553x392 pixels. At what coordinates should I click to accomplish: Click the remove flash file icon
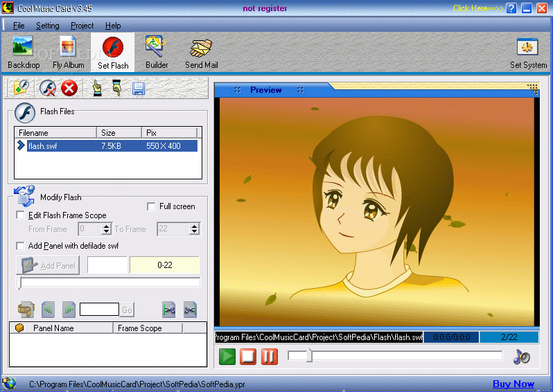click(x=48, y=88)
